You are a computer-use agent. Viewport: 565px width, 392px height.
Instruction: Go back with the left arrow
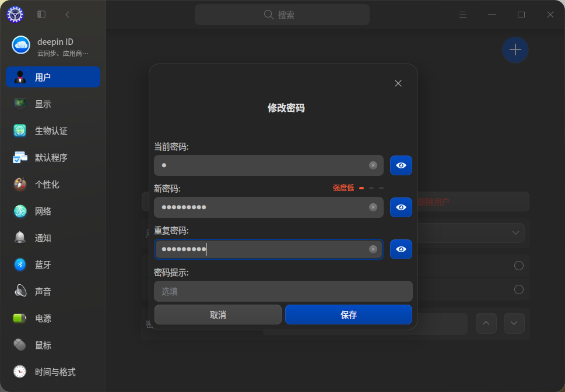point(68,15)
